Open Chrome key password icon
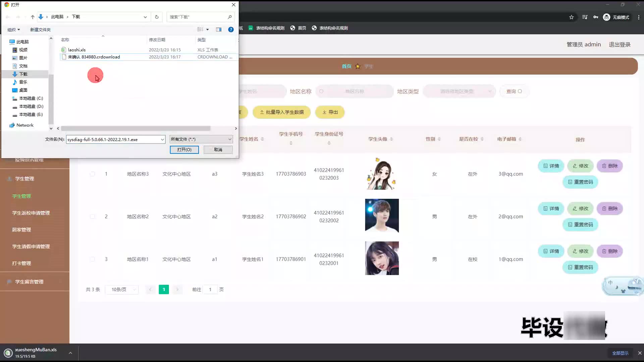The height and width of the screenshot is (362, 644). (596, 17)
